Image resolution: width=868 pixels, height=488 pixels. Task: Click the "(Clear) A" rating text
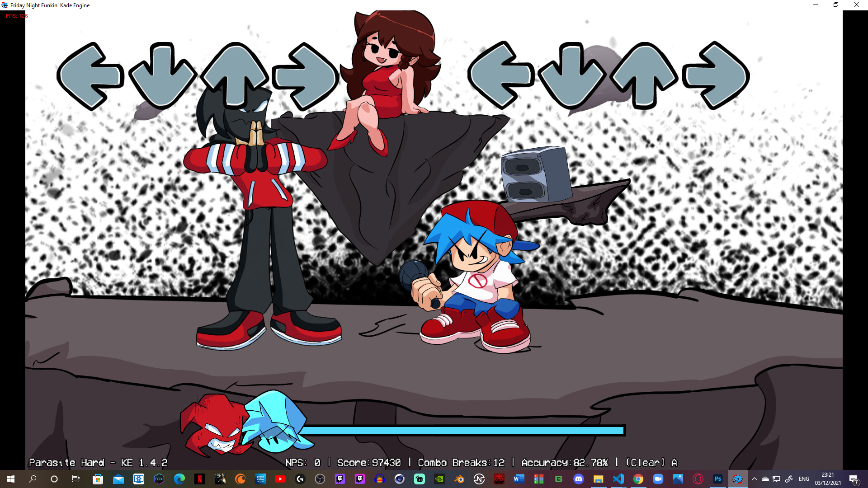coord(651,463)
